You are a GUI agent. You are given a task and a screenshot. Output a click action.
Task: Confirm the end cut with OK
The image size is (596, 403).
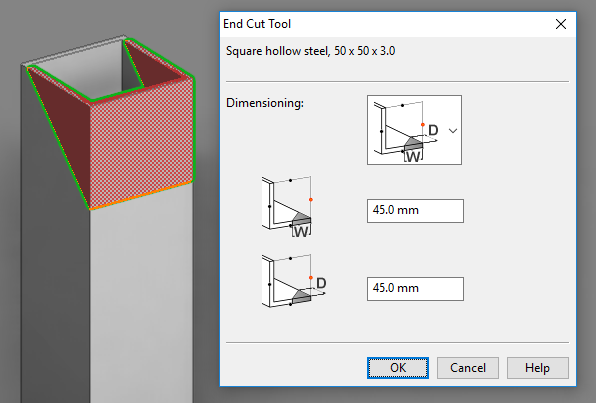pos(398,368)
